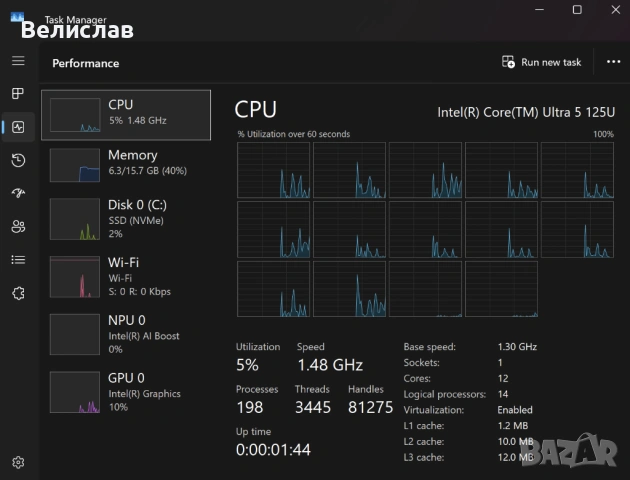Click the Performance page icon in sidebar

[x=18, y=127]
